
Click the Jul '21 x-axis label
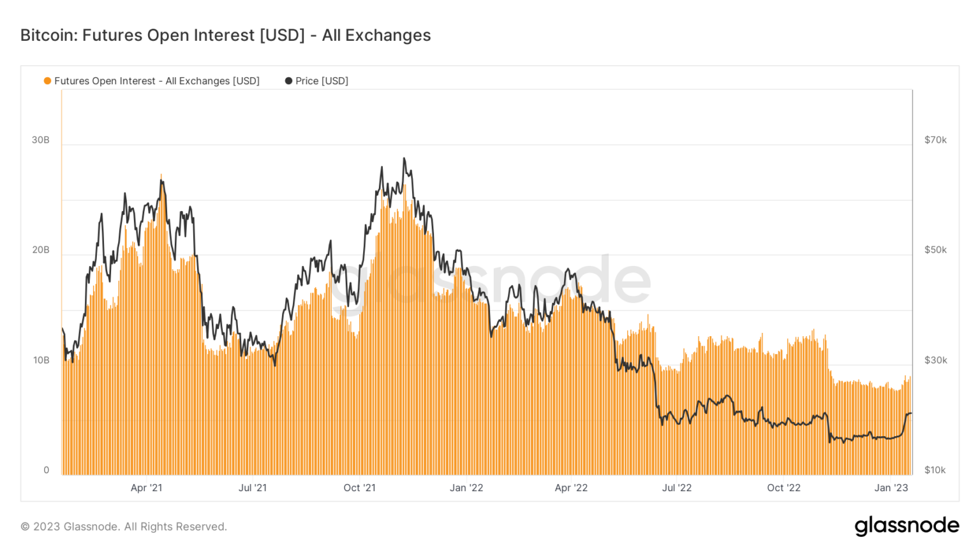tap(253, 488)
